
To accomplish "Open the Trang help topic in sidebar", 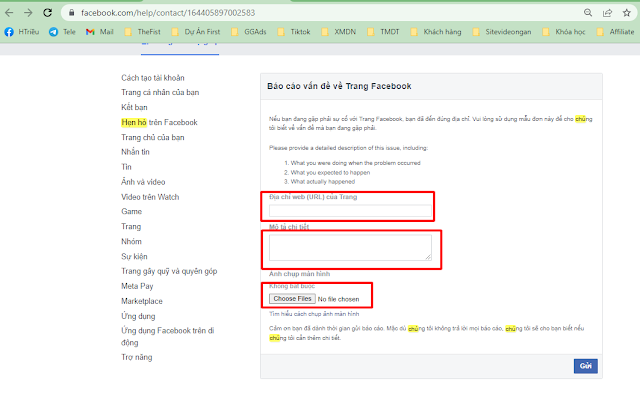I will click(x=131, y=226).
